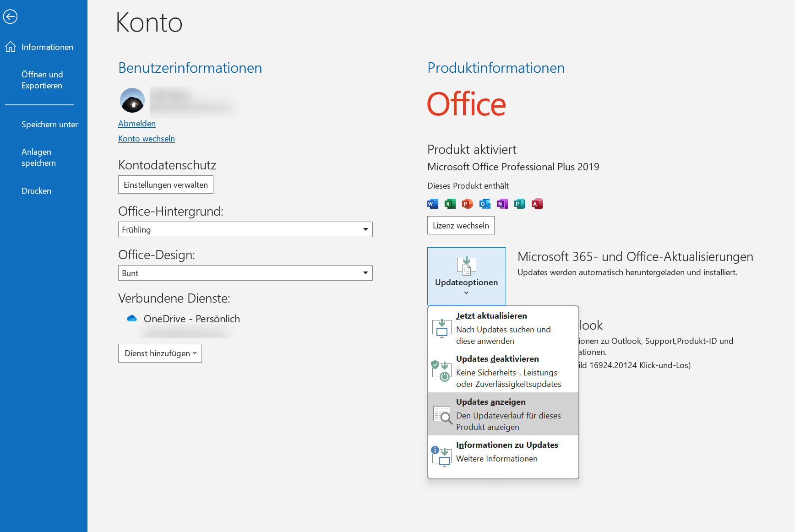Click the Konto wechseln link
The image size is (795, 532).
click(147, 139)
